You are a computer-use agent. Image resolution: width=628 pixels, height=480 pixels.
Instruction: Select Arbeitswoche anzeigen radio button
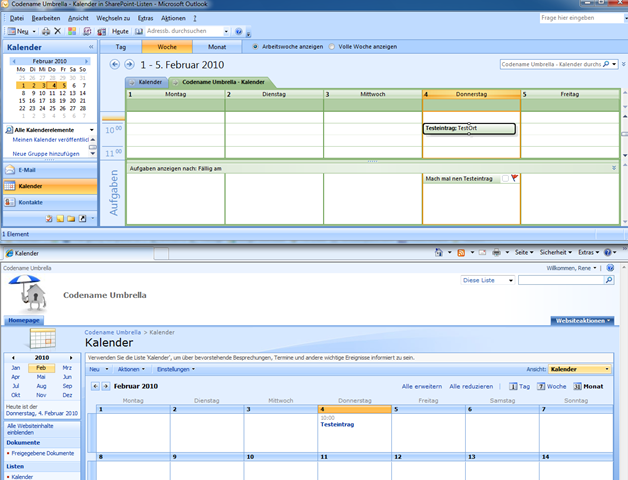pos(255,46)
